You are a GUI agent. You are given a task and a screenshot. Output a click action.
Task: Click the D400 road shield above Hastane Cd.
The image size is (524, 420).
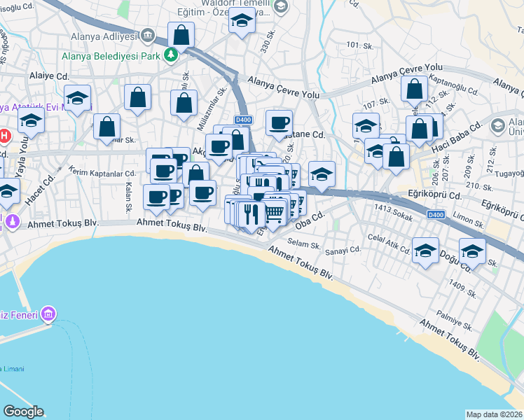[x=243, y=120]
